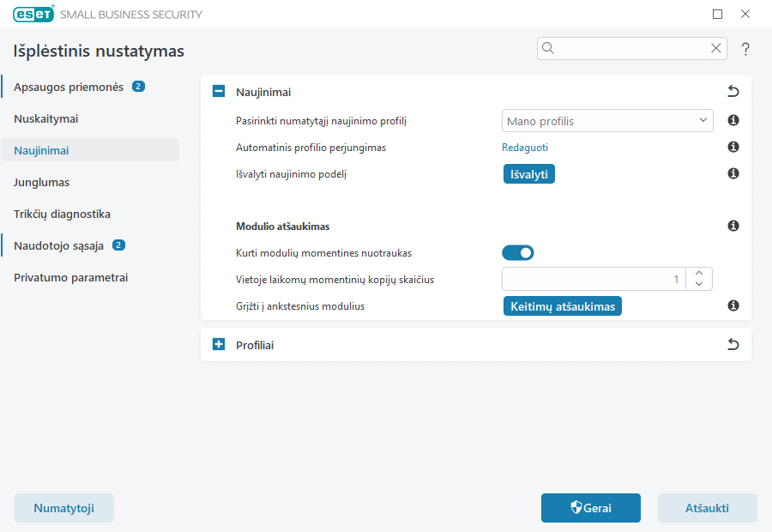Image resolution: width=772 pixels, height=532 pixels.
Task: Expand the Profiliai section
Action: point(219,345)
